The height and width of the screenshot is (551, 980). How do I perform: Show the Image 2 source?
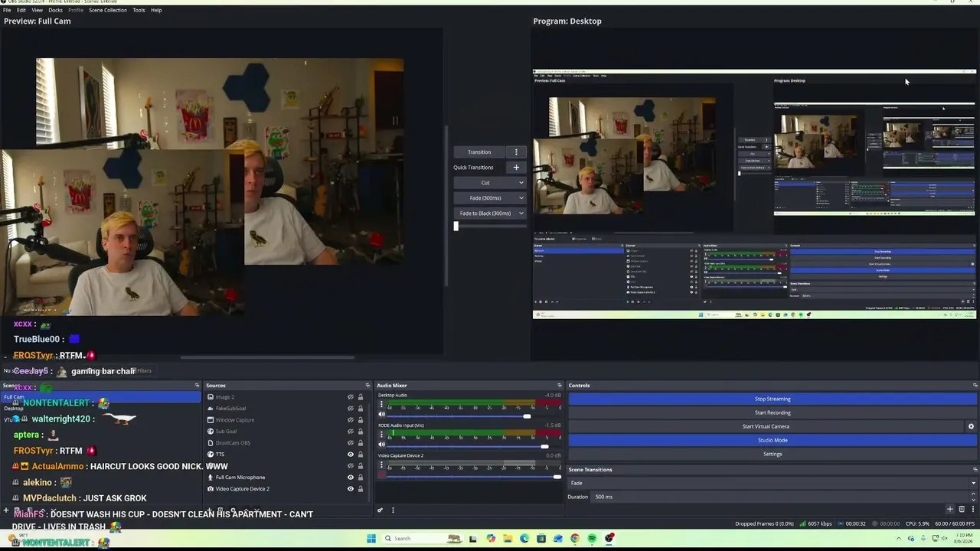pos(351,397)
